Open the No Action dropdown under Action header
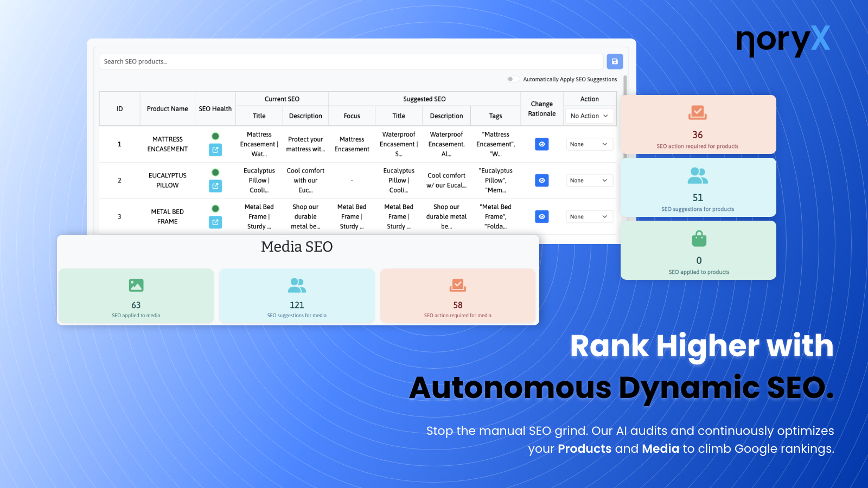Image resolution: width=868 pixels, height=488 pixels. (x=589, y=115)
